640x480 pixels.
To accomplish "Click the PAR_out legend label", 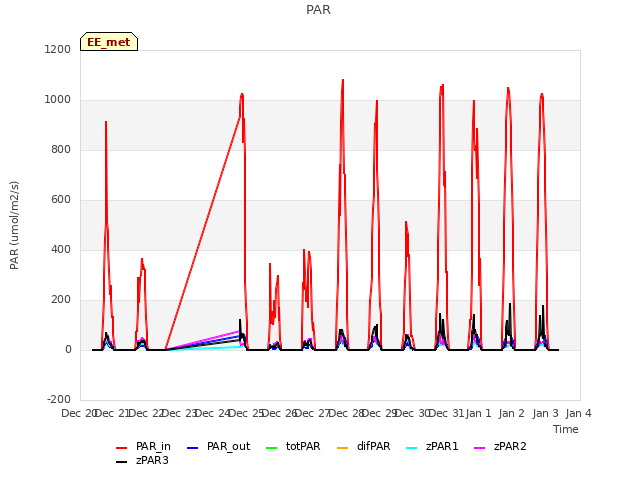I will pyautogui.click(x=229, y=447).
